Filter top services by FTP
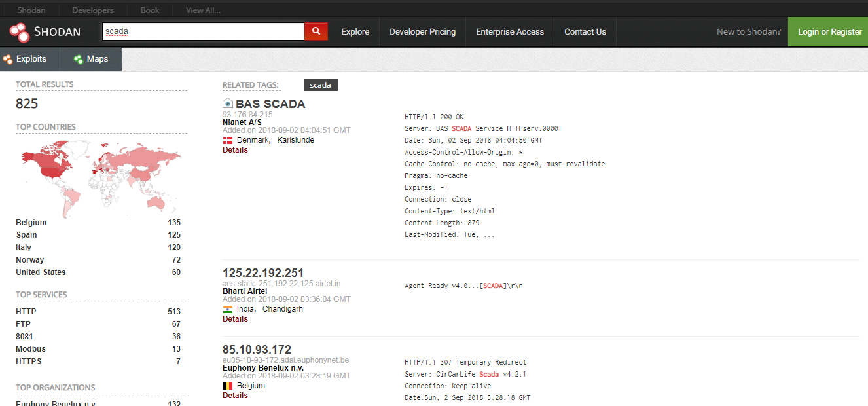 (24, 324)
